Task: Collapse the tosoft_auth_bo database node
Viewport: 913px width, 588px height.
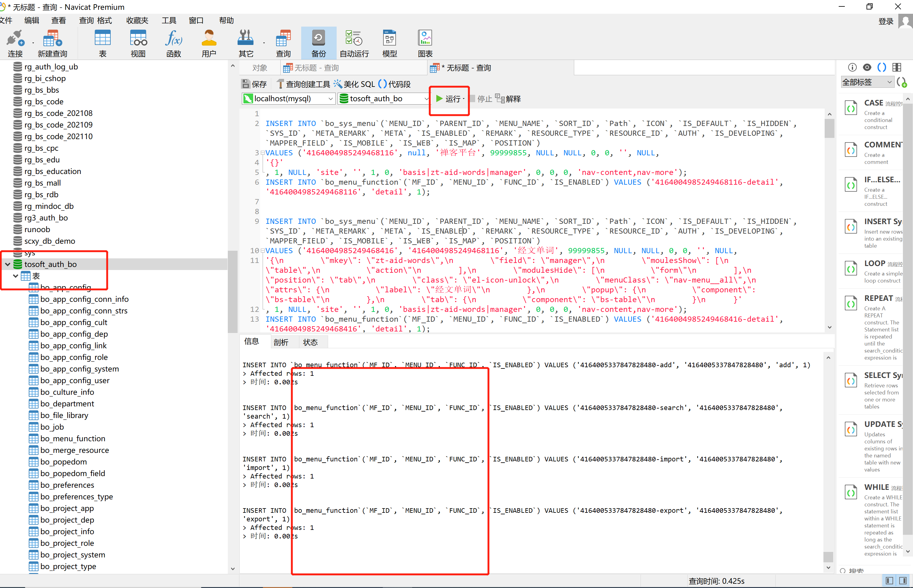Action: pyautogui.click(x=7, y=264)
